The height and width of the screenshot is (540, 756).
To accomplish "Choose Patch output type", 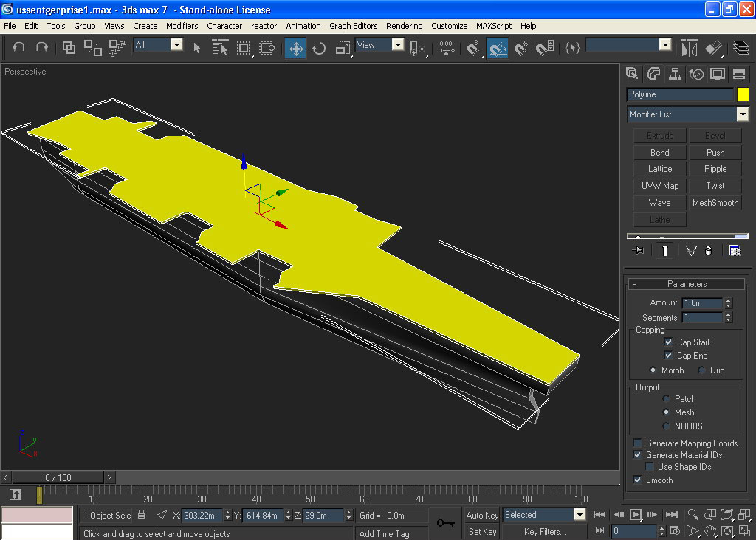I will (667, 399).
